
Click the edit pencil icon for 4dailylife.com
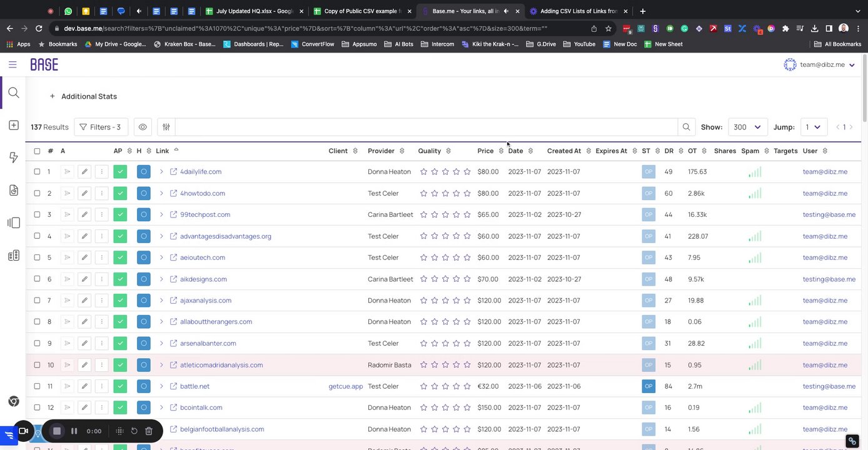[x=84, y=172]
